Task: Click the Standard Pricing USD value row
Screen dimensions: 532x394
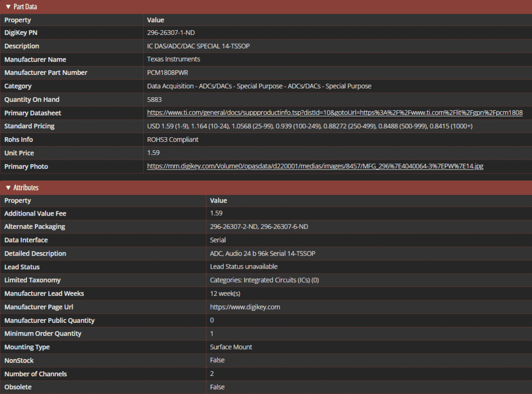Action: 310,126
